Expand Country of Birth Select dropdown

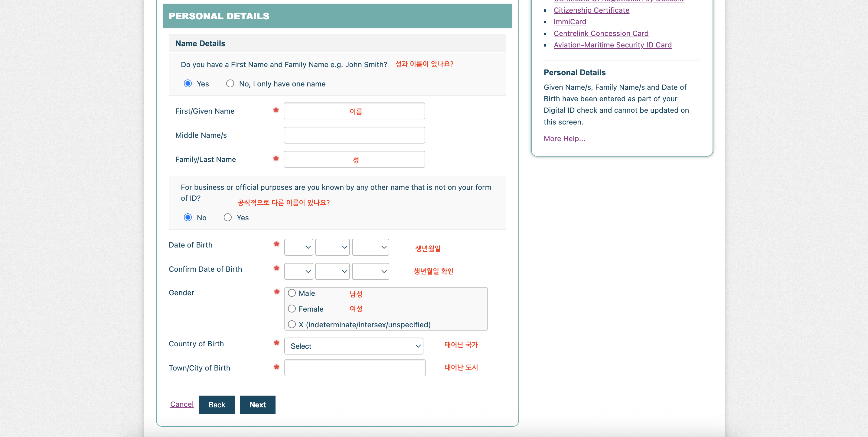(354, 346)
